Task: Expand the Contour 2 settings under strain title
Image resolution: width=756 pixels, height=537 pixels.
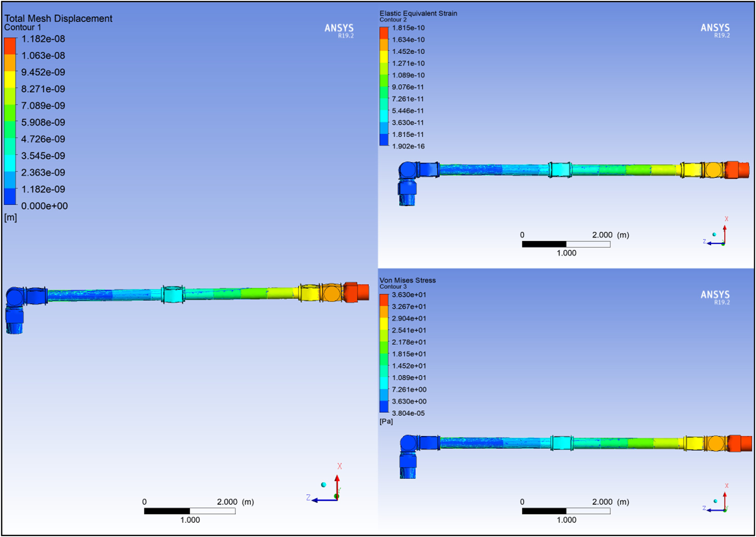Action: point(393,19)
